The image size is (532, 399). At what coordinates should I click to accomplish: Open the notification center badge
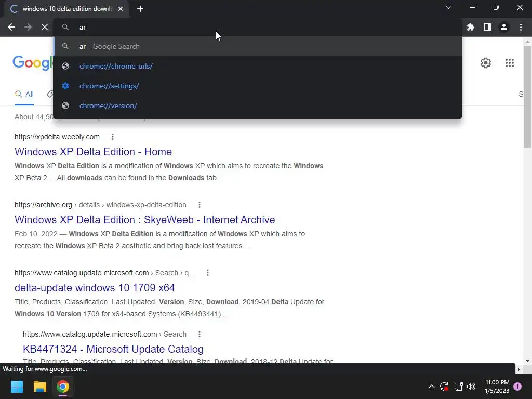point(517,387)
